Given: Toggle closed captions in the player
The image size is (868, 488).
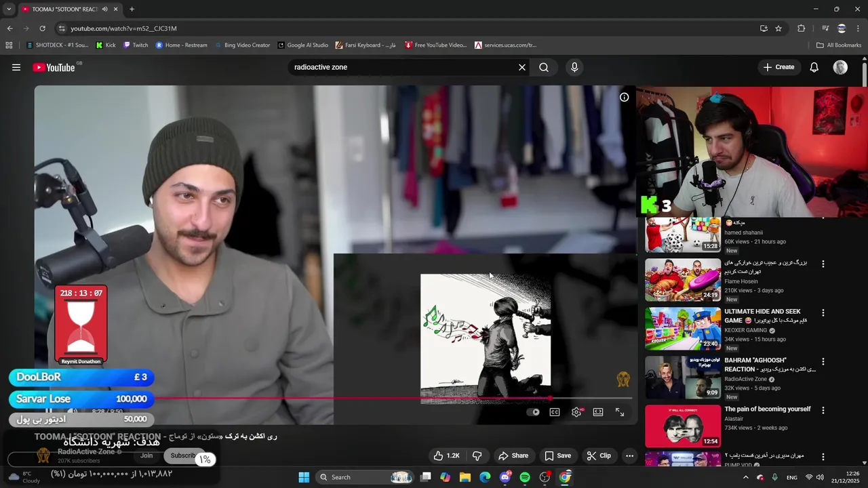Looking at the screenshot, I should tap(555, 412).
